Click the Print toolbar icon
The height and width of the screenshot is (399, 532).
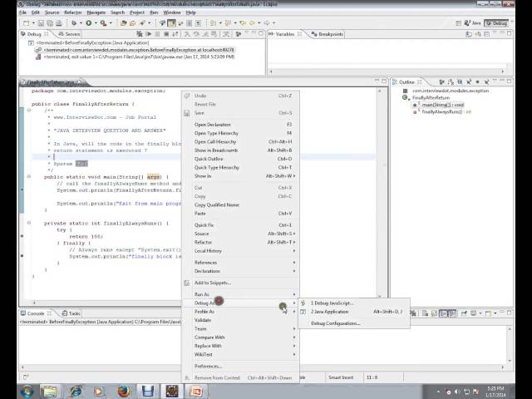point(59,23)
